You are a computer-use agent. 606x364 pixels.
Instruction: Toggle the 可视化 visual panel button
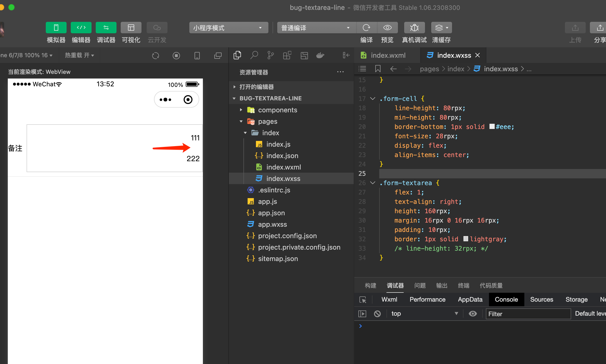pos(131,28)
